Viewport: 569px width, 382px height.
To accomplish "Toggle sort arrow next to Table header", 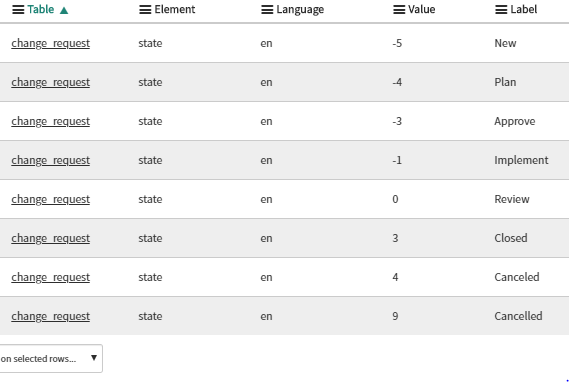I will [x=64, y=10].
